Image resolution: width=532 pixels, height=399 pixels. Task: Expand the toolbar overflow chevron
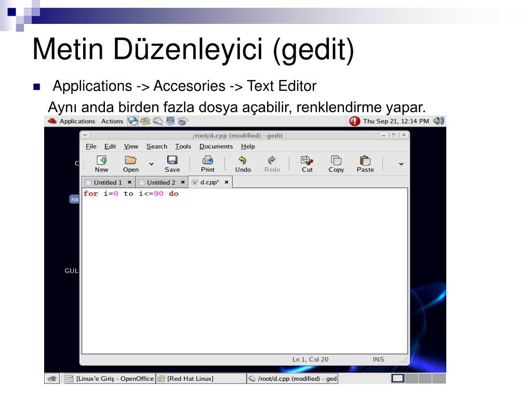click(x=401, y=164)
